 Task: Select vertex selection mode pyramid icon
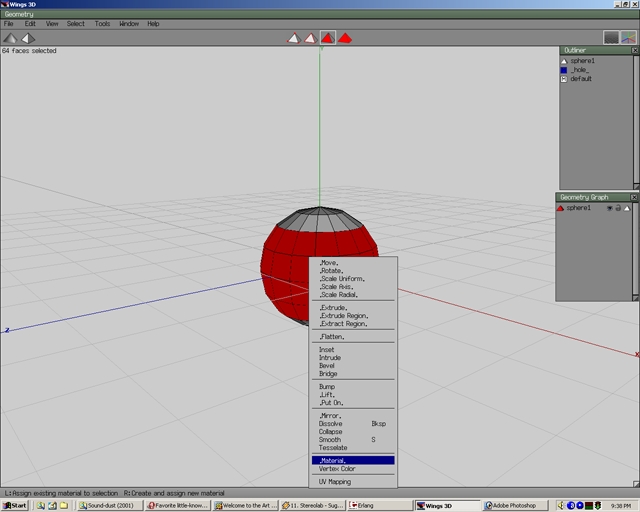point(294,38)
